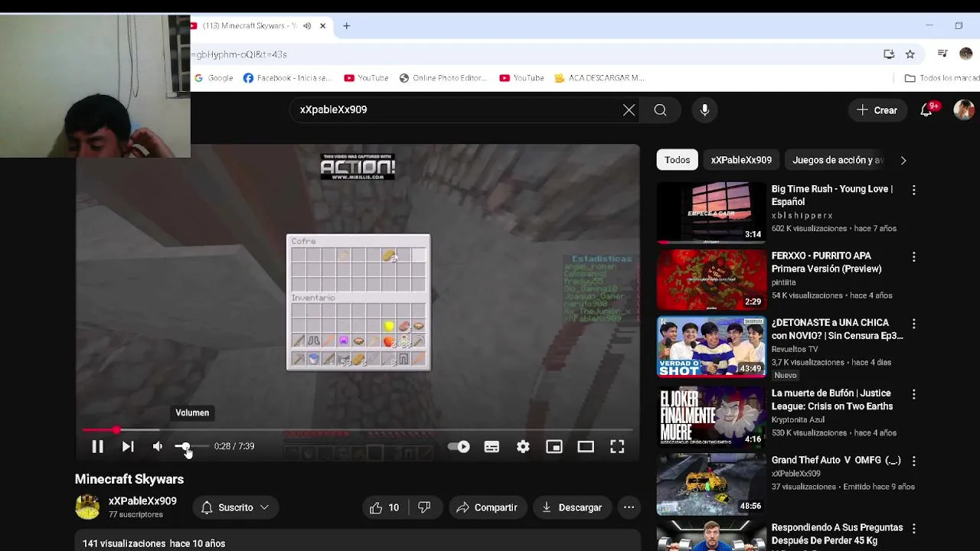Open xXPableXx909 channel name
This screenshot has width=980, height=551.
tap(142, 501)
